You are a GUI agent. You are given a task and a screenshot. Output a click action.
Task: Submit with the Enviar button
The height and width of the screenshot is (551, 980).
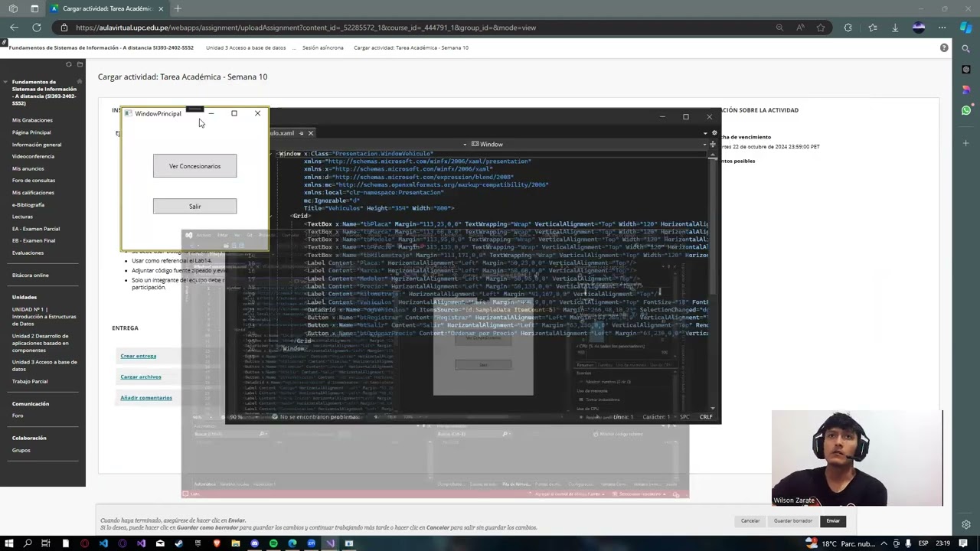tap(833, 521)
